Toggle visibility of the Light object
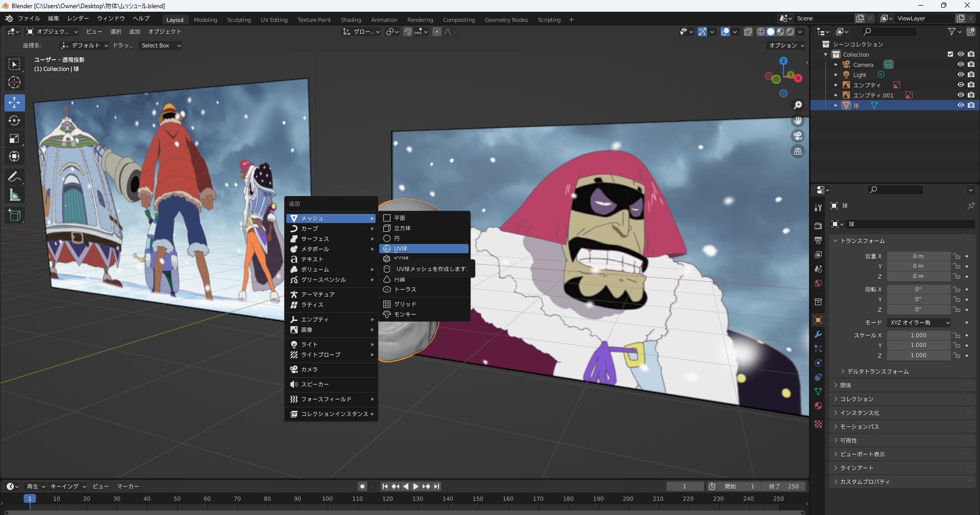Viewport: 980px width, 515px height. click(960, 75)
